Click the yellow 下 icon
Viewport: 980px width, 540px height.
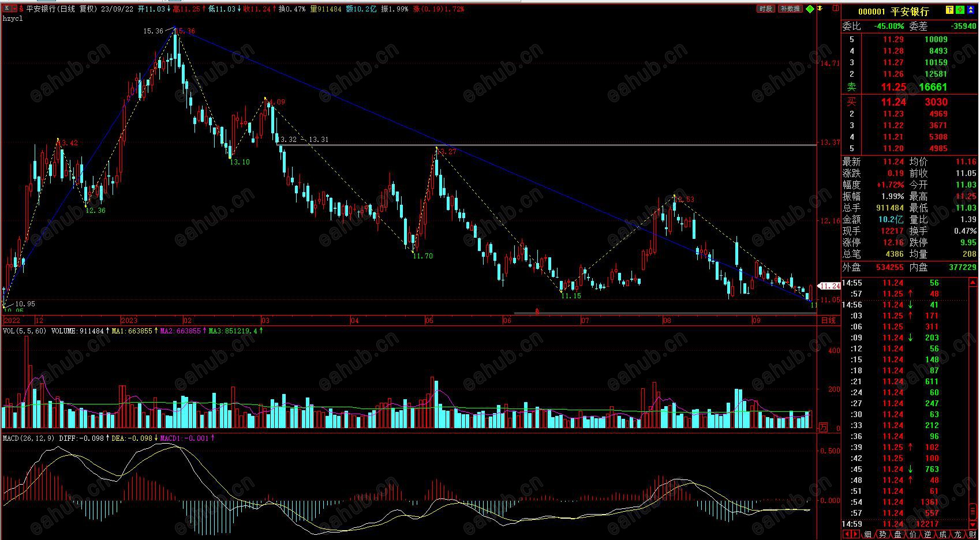point(949,10)
